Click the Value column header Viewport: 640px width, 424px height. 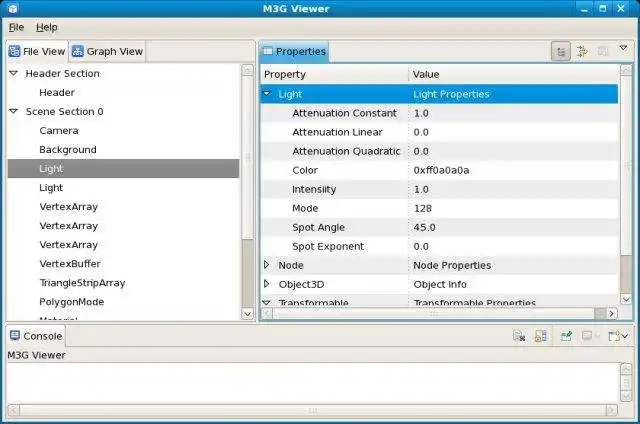point(513,74)
